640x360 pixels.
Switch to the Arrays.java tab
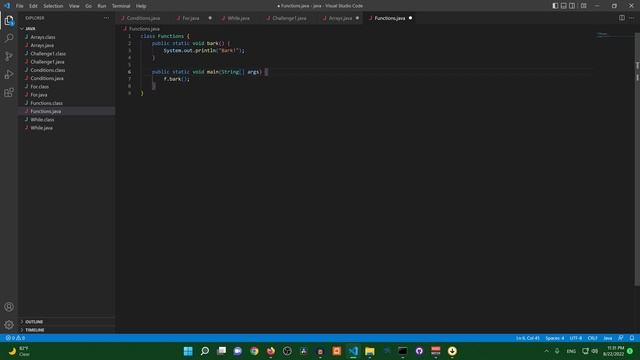[x=340, y=18]
